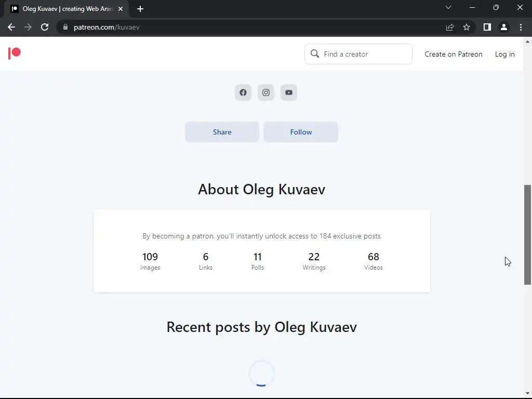Open the Instagram profile icon
The image size is (532, 399).
pyautogui.click(x=265, y=92)
